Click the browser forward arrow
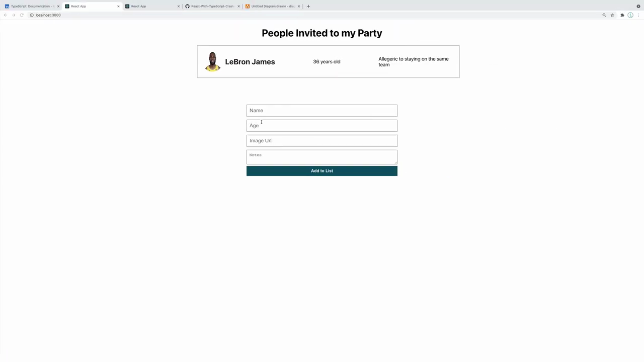This screenshot has height=362, width=644. [x=14, y=15]
